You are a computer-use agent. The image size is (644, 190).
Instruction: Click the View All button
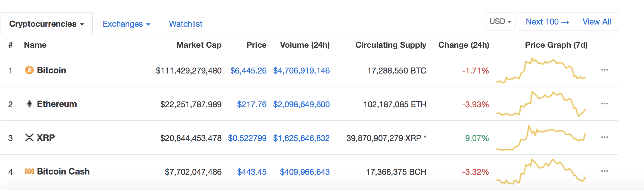[597, 22]
